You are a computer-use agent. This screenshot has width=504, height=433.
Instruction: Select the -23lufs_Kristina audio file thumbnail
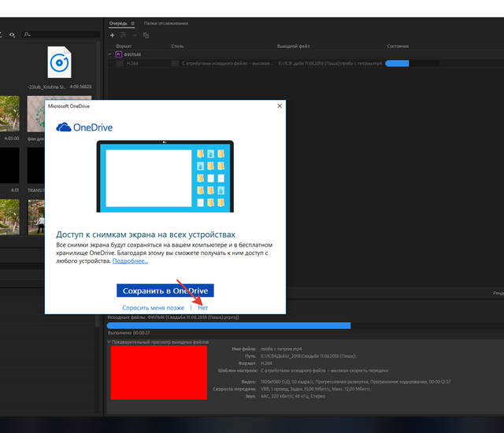coord(60,62)
